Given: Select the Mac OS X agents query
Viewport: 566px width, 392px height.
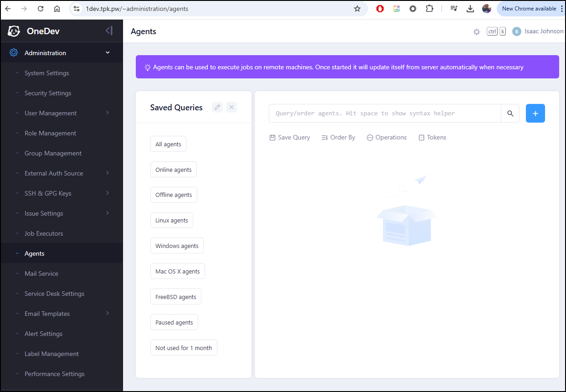Looking at the screenshot, I should click(x=178, y=271).
